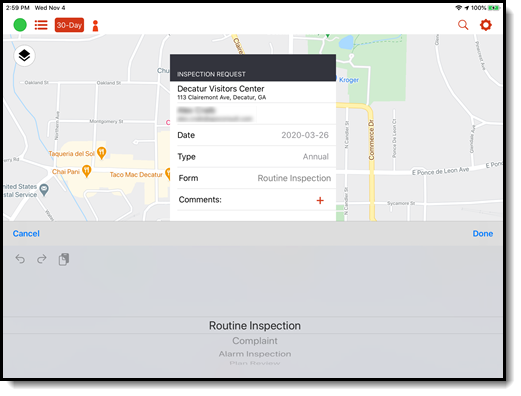521x396 pixels.
Task: Open the red list view icon
Action: click(x=41, y=25)
